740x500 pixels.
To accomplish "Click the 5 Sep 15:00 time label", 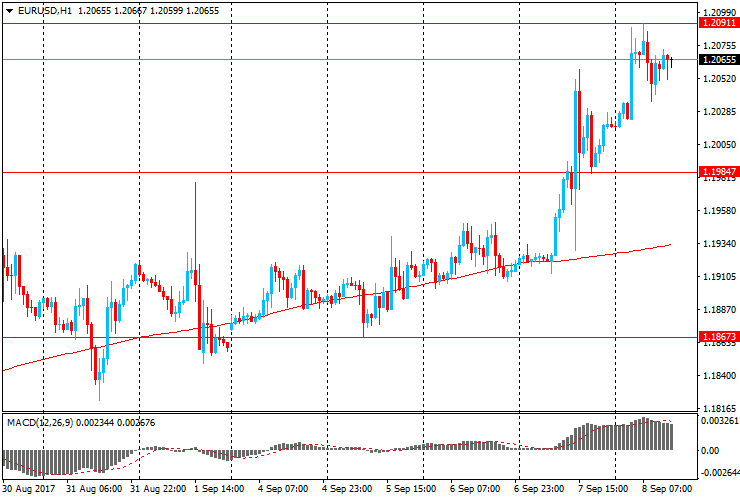I will [x=411, y=489].
